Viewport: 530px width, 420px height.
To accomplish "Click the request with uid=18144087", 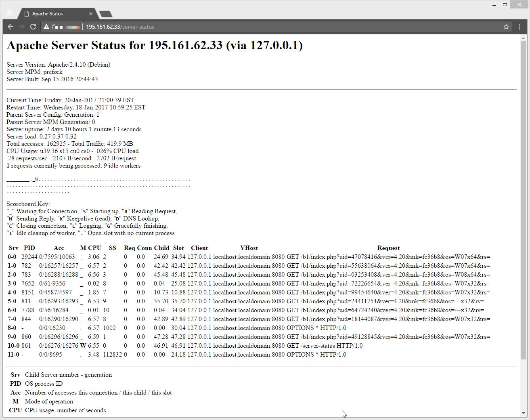I will click(388, 319).
